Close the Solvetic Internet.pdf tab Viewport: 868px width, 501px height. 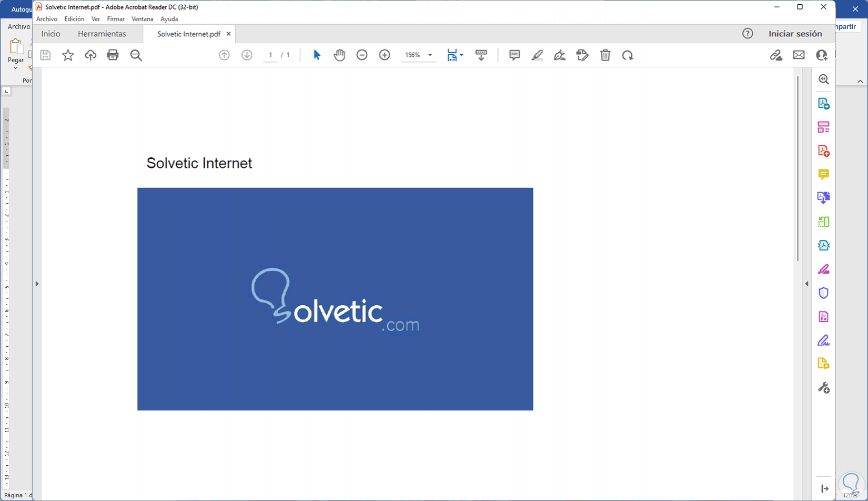coord(228,34)
